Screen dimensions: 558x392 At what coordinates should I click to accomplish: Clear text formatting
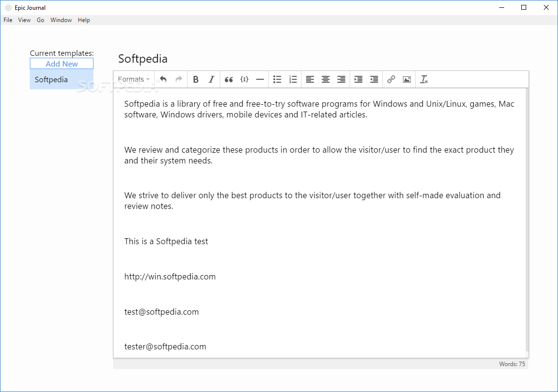tap(423, 79)
